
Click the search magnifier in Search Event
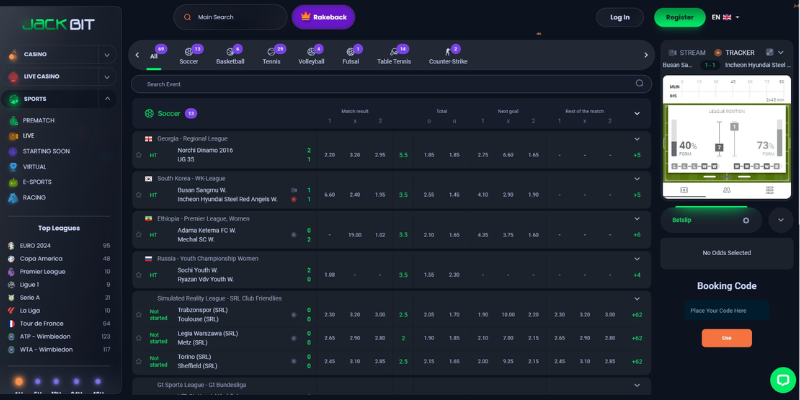pyautogui.click(x=639, y=84)
